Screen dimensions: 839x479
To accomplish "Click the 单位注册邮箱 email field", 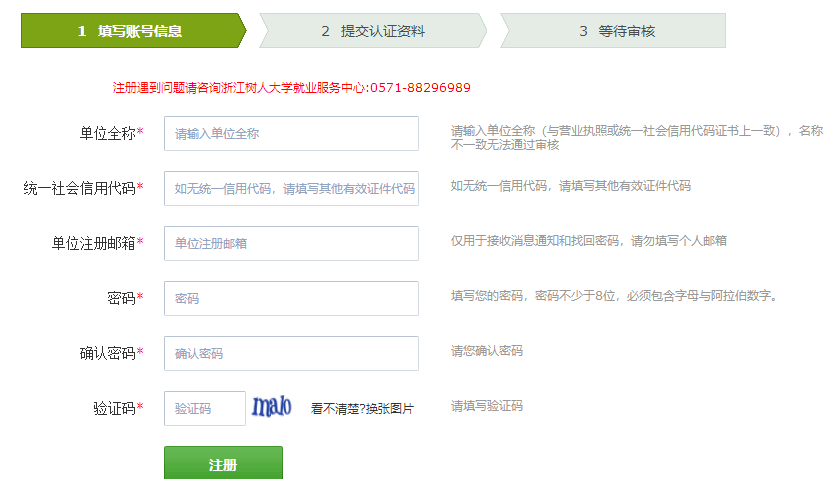I will coord(291,243).
